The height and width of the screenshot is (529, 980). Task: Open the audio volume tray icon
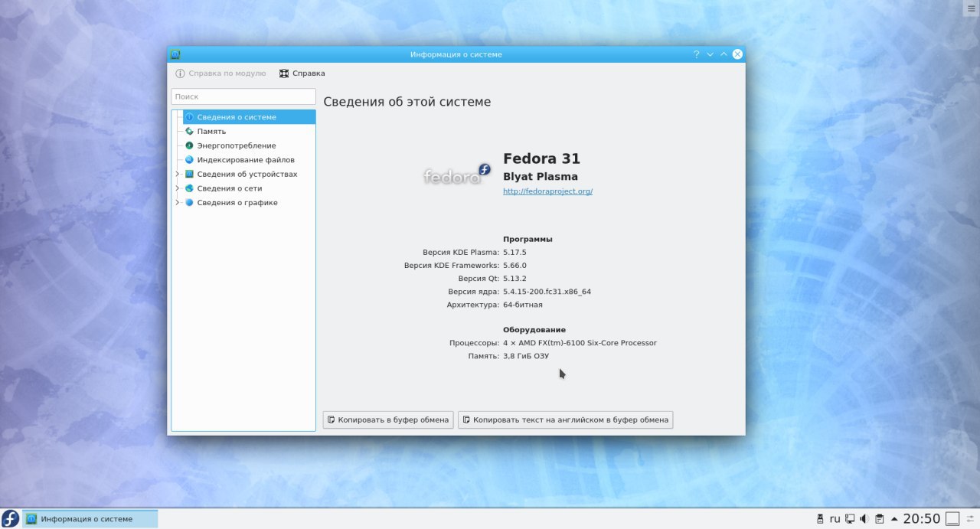[864, 519]
